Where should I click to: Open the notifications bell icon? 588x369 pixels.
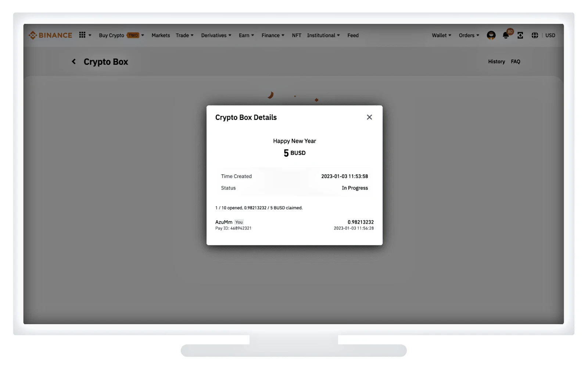(x=506, y=36)
